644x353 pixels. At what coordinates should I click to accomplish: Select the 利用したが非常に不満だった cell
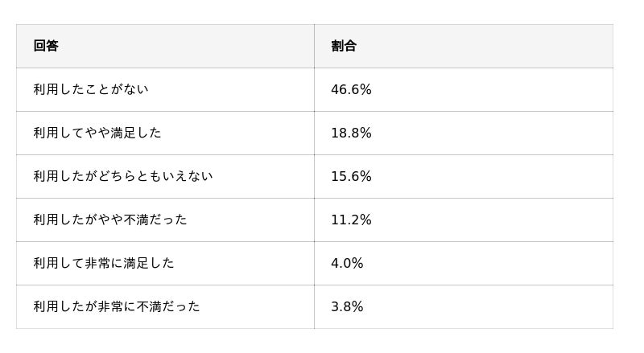coord(117,306)
